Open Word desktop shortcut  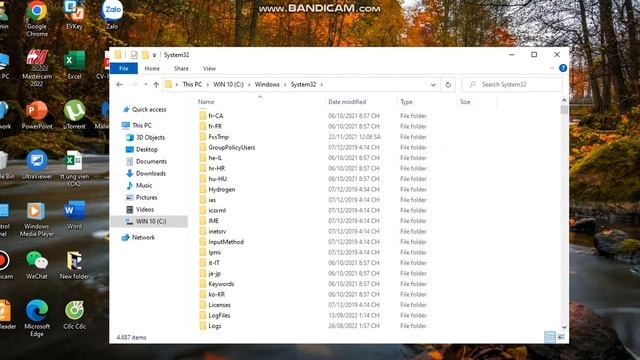click(x=74, y=215)
